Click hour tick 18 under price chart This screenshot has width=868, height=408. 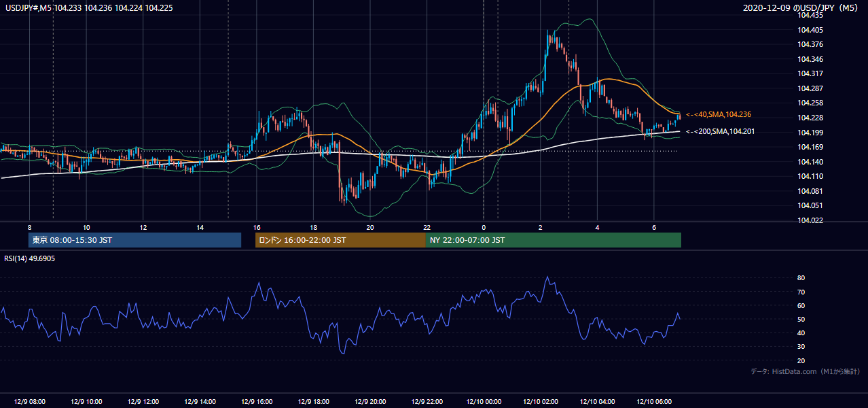(313, 228)
